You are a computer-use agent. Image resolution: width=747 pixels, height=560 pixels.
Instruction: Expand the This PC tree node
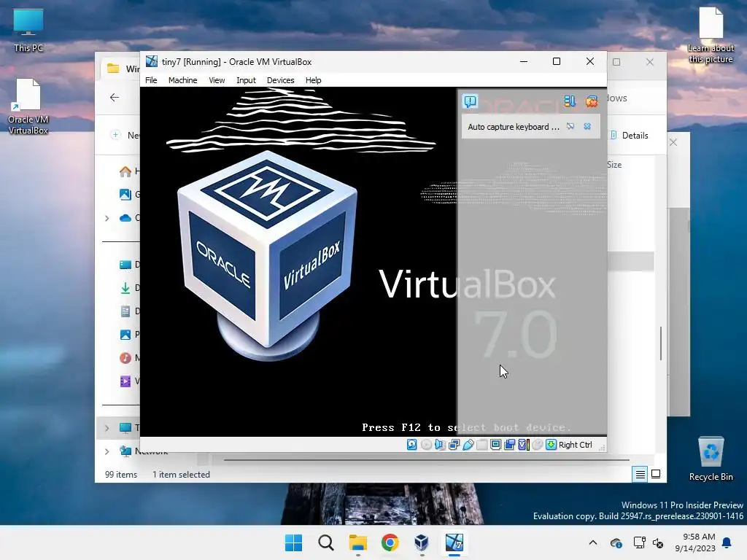(107, 428)
